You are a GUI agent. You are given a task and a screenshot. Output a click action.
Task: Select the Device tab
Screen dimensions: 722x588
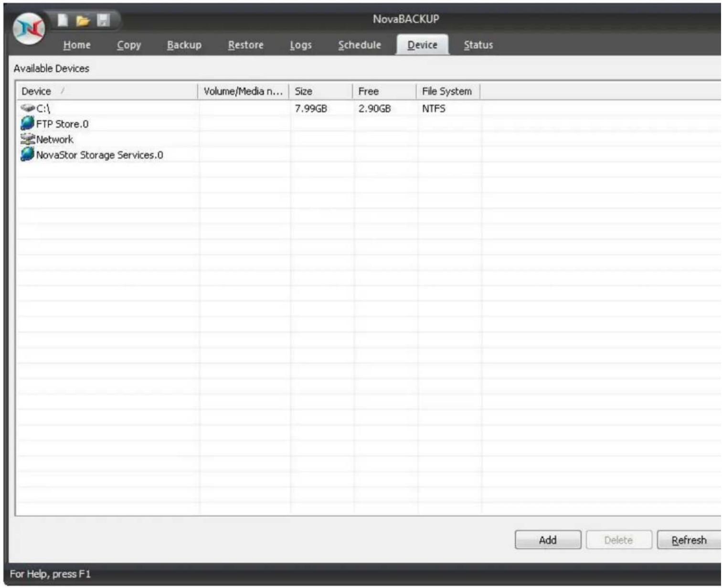coord(422,45)
